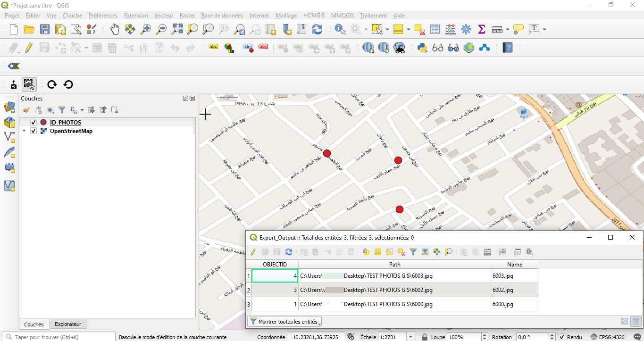
Task: Switch attribute table to form view
Action: coord(625,321)
